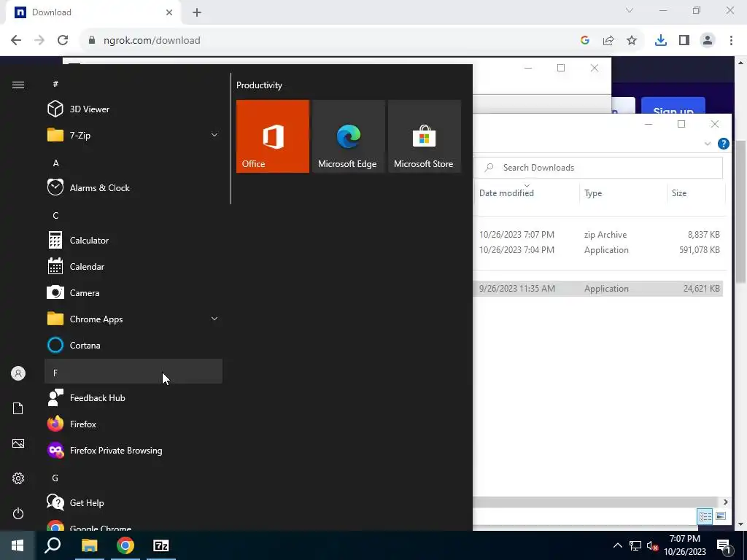This screenshot has height=560, width=747.
Task: Open Documents from the Start sidebar
Action: tap(18, 408)
